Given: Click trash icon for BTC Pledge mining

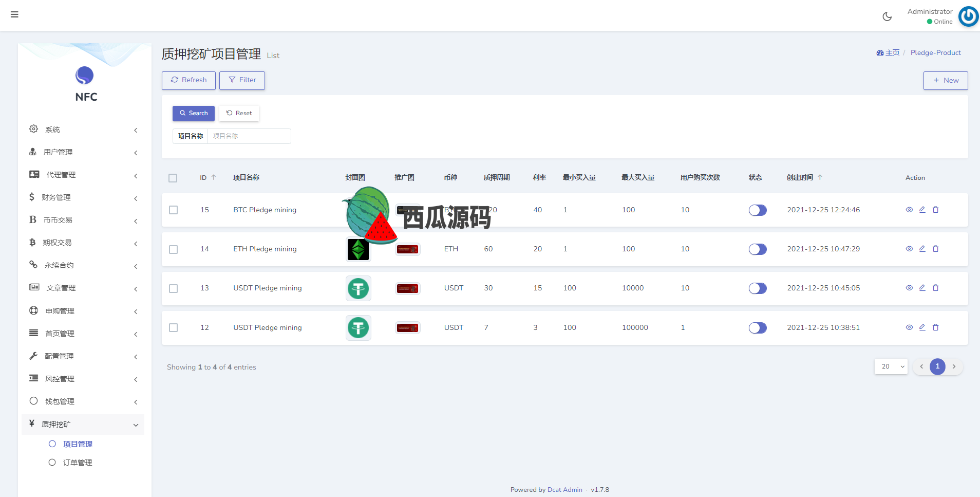Looking at the screenshot, I should 935,210.
